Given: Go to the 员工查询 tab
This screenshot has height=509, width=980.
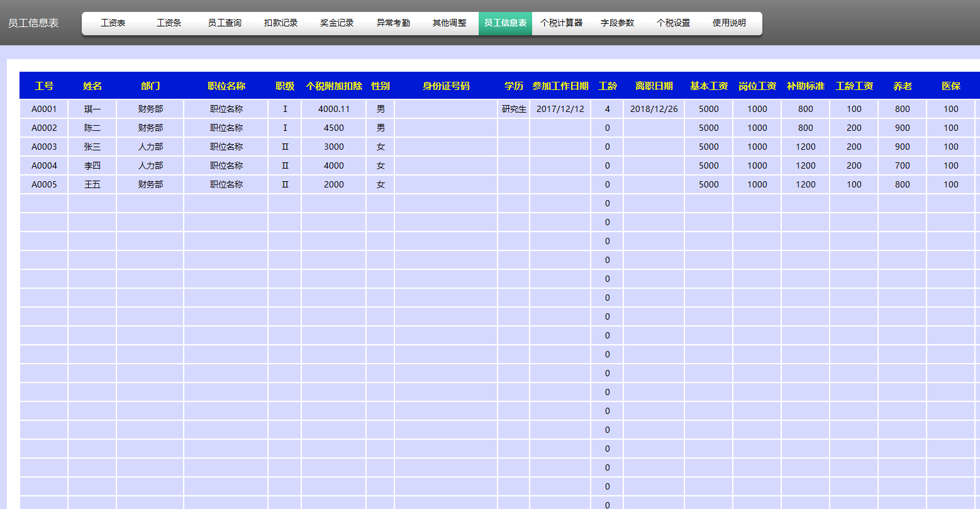Looking at the screenshot, I should (225, 23).
